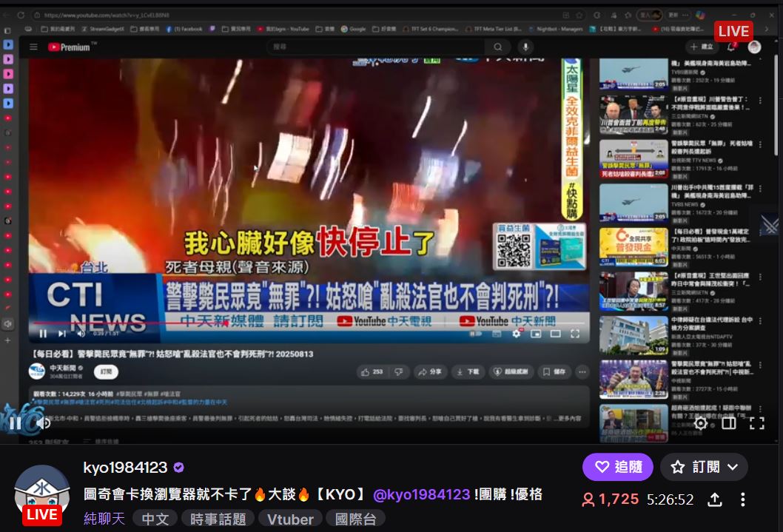Screen dimensions: 783x532
Task: Switch YouTube video to theater mode
Action: (555, 334)
